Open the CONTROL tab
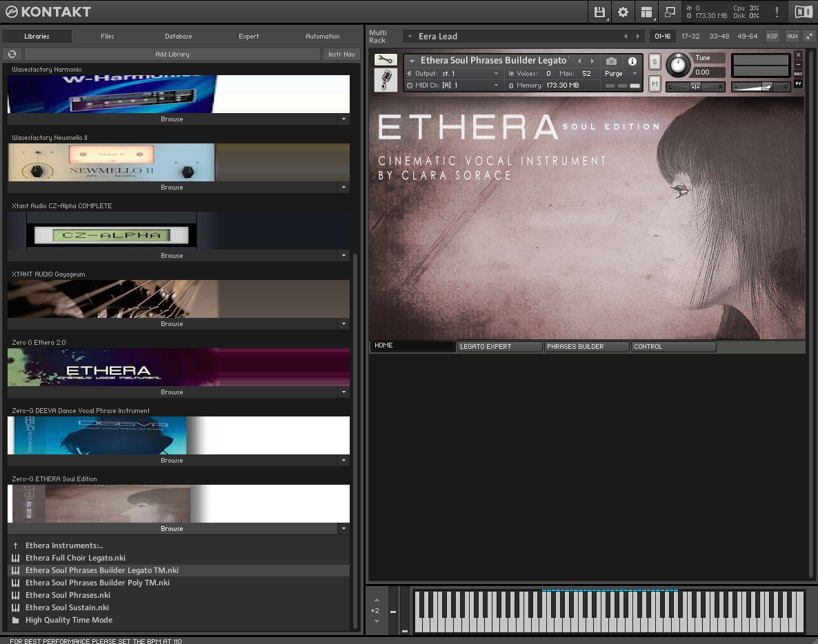 pos(673,346)
